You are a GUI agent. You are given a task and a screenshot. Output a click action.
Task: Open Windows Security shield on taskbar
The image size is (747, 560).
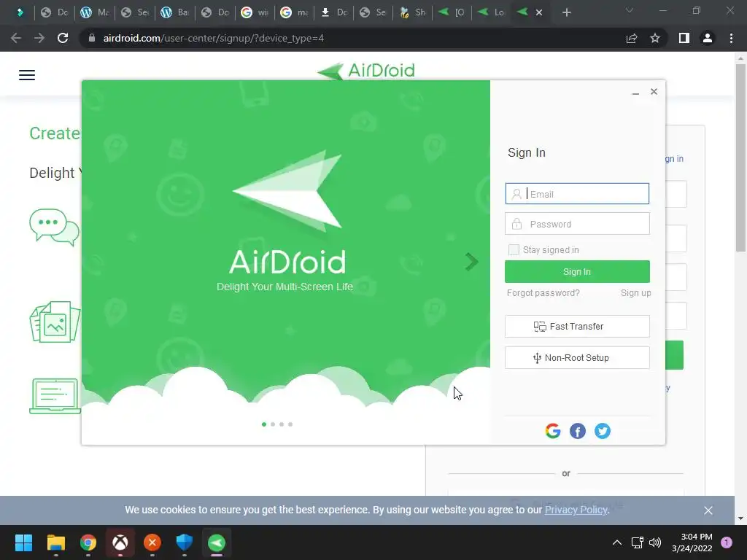pyautogui.click(x=185, y=542)
